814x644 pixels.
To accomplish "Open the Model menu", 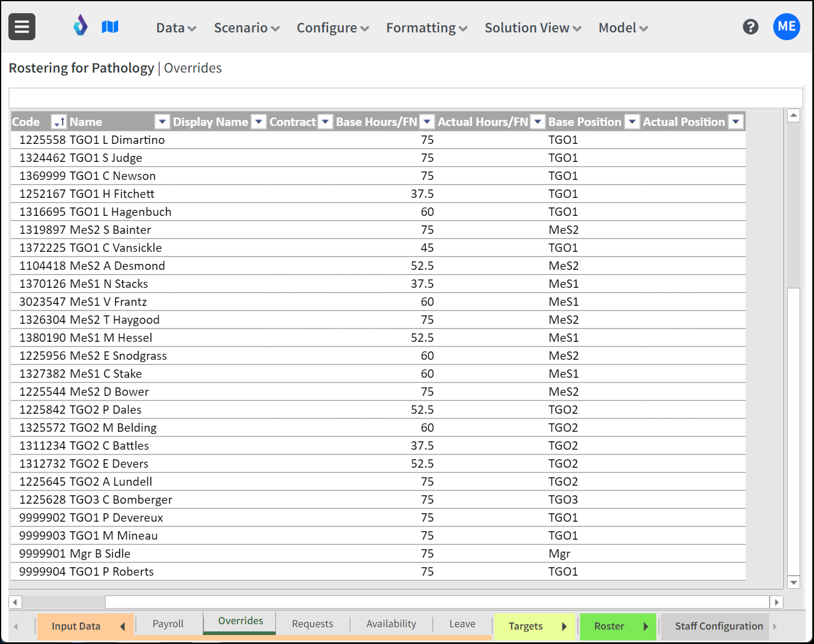I will tap(623, 28).
